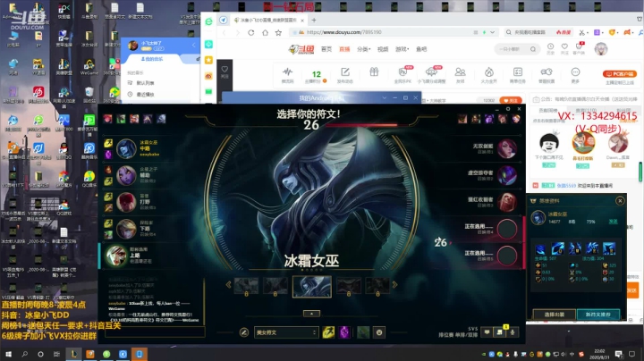Click the yellow star favorites icon in browser sidebar
The width and height of the screenshot is (644, 361).
click(208, 60)
